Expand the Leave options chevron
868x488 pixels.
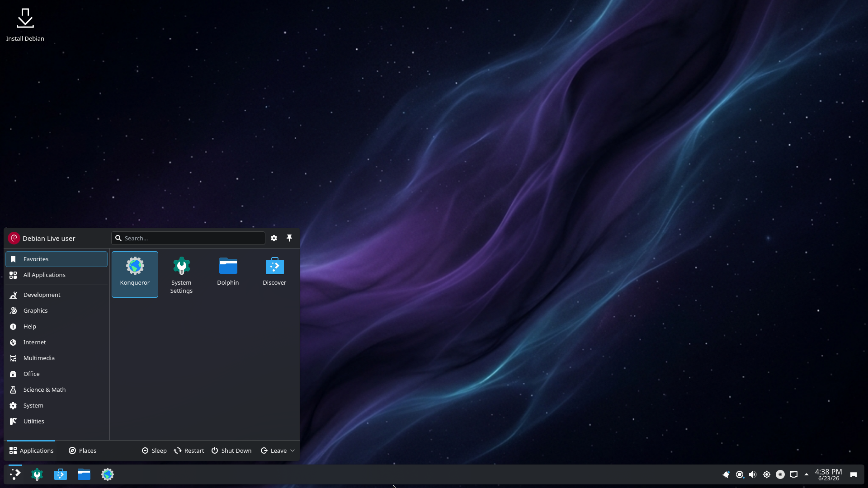[292, 450]
